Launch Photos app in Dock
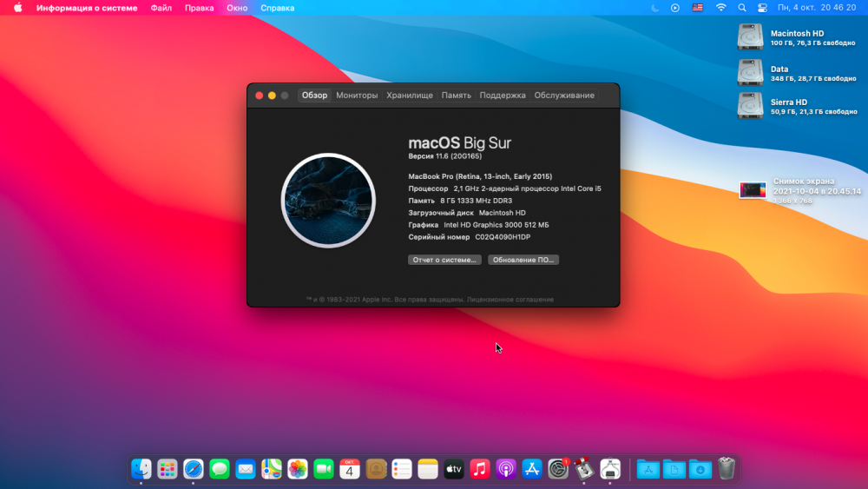This screenshot has width=868, height=489. 297,469
